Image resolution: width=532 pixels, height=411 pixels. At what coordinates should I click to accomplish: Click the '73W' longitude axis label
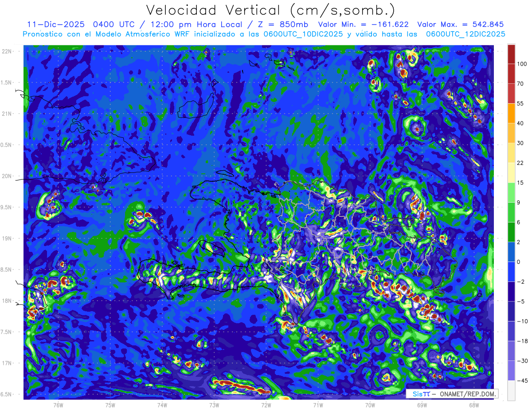(x=214, y=404)
